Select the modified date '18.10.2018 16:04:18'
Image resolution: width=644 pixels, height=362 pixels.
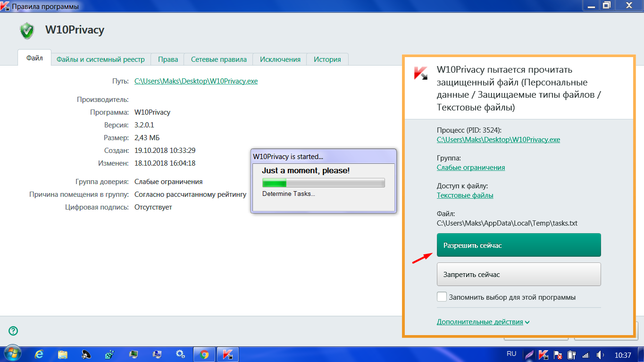click(x=165, y=163)
